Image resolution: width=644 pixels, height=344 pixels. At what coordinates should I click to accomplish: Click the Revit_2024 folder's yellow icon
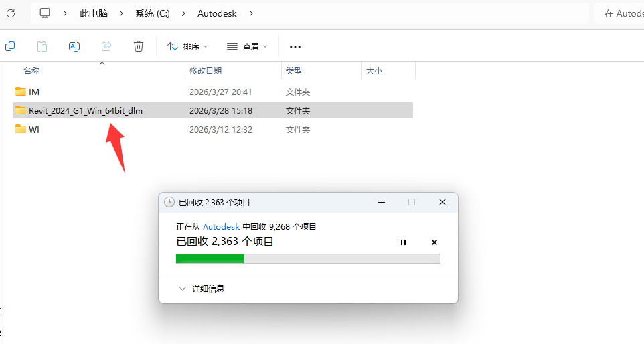(21, 110)
